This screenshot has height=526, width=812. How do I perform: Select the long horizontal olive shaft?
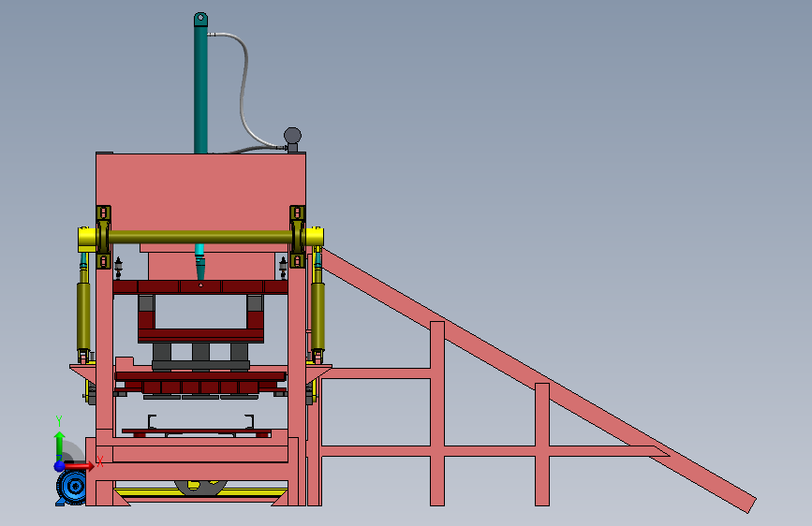tap(199, 237)
